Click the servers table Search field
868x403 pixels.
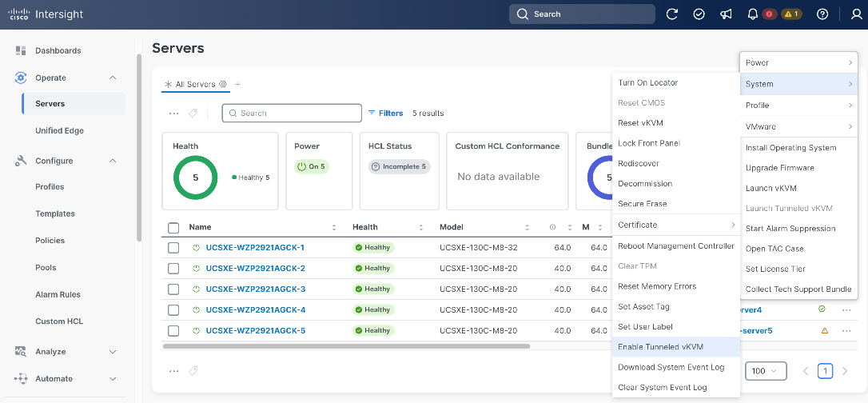tap(292, 113)
